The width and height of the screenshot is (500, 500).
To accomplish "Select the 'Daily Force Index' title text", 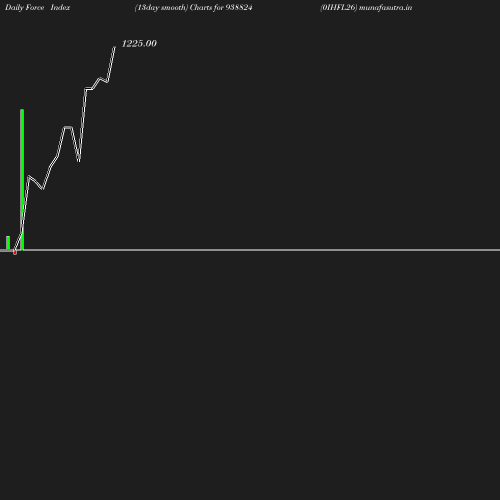I will click(37, 8).
